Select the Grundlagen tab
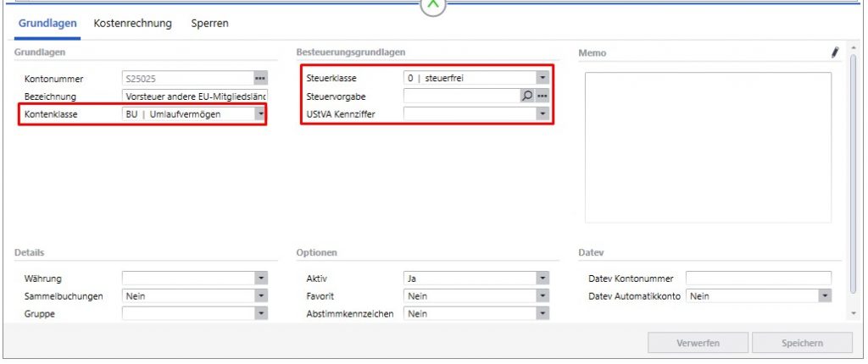 coord(48,24)
